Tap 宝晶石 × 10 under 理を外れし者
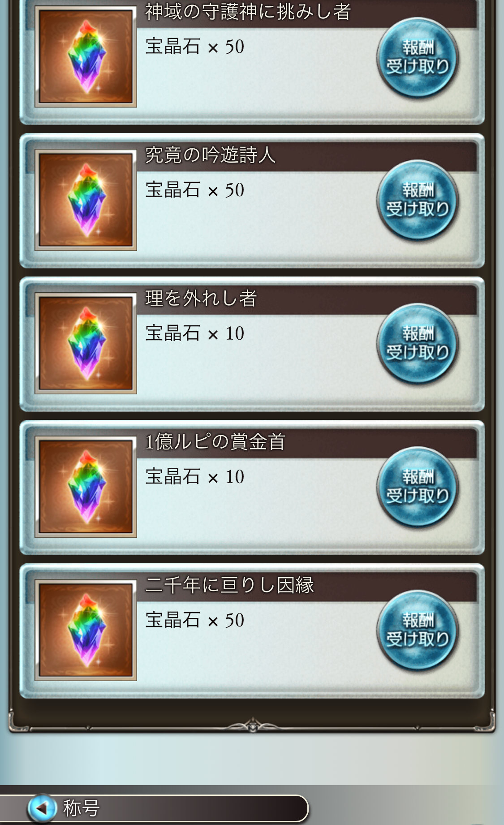This screenshot has width=504, height=825. point(195,333)
